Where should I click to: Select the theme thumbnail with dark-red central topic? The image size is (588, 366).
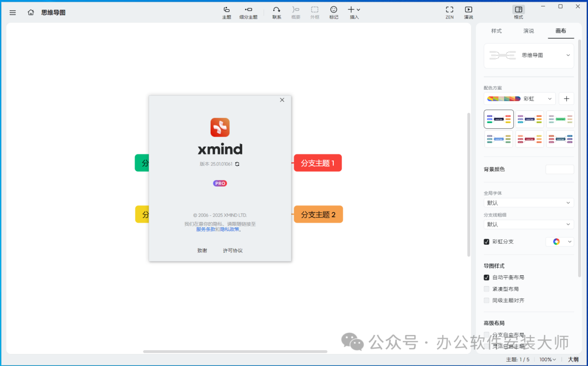click(x=530, y=139)
